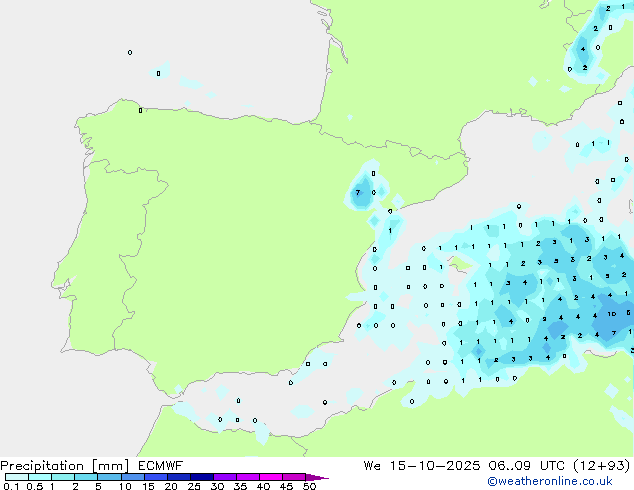This screenshot has width=634, height=490.
Task: Click the 'Precipitation [mm]' legend title
Action: 65,466
